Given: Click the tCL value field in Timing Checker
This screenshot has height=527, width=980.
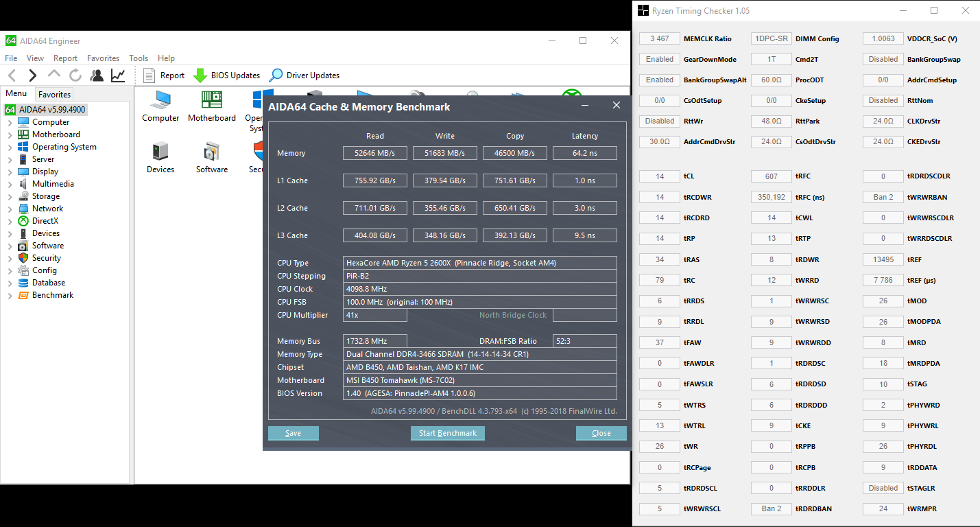Looking at the screenshot, I should [x=660, y=176].
